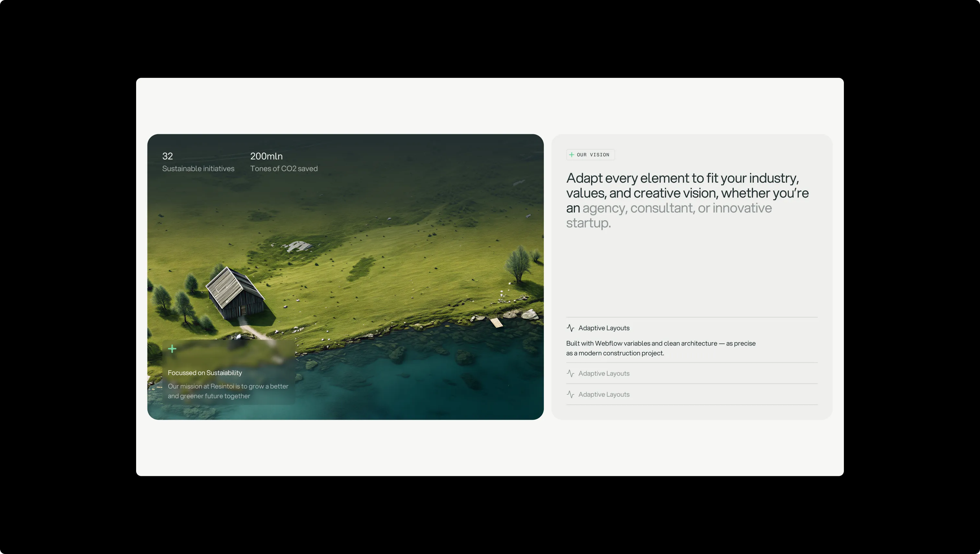This screenshot has width=980, height=554.
Task: Collapse the expanded Adaptive Layouts accordion heading
Action: pyautogui.click(x=692, y=328)
